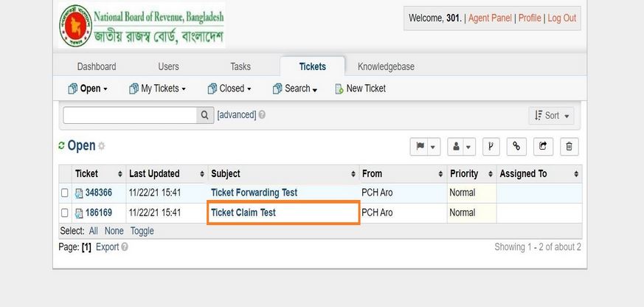Click the link tickets chain icon
Screen dimensions: 644x307
516,147
